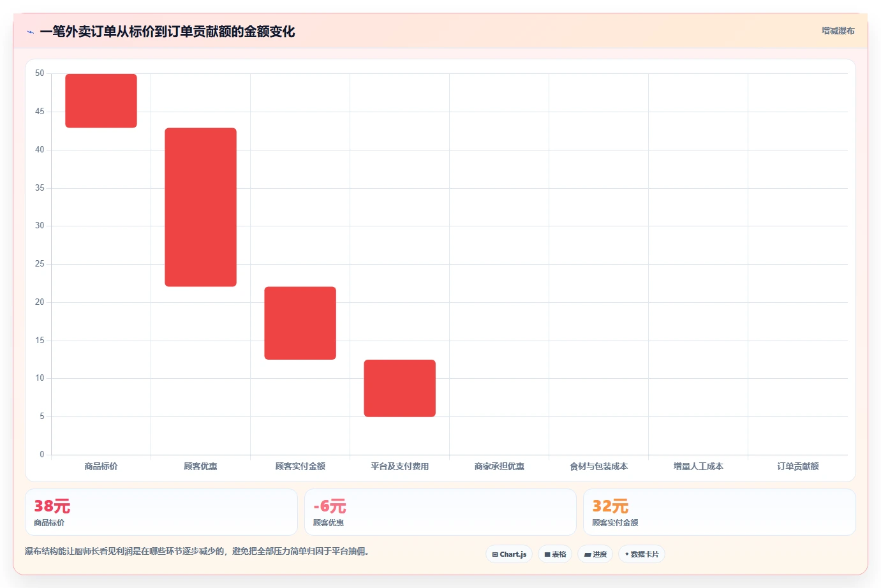Image resolution: width=881 pixels, height=588 pixels.
Task: Select the 数据卡片 pill button
Action: point(642,554)
